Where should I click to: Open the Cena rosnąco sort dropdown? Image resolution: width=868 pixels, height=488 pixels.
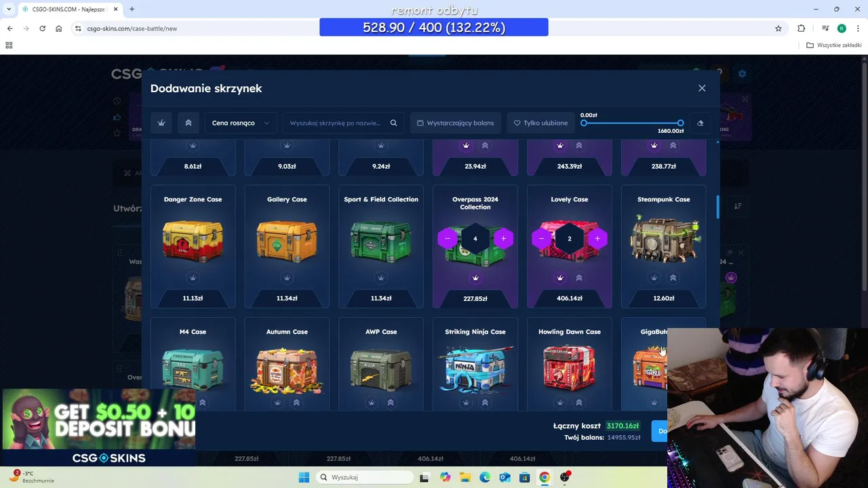[x=241, y=123]
